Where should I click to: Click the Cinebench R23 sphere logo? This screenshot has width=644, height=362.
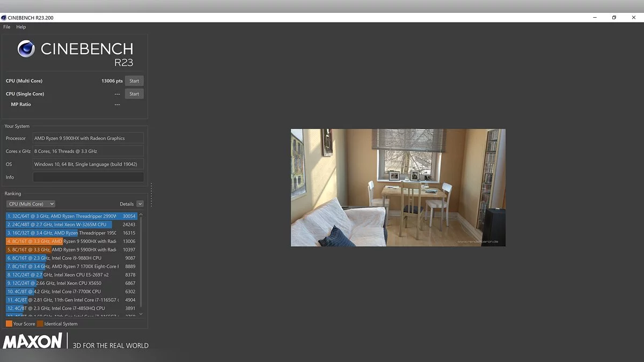point(26,49)
